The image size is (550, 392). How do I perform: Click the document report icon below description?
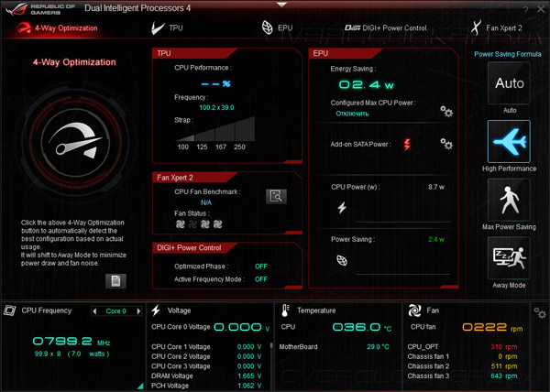point(115,281)
